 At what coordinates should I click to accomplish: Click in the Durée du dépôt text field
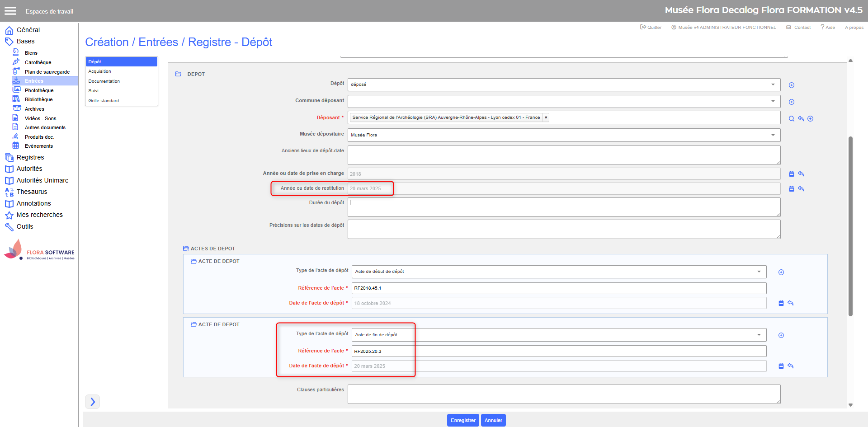(563, 207)
